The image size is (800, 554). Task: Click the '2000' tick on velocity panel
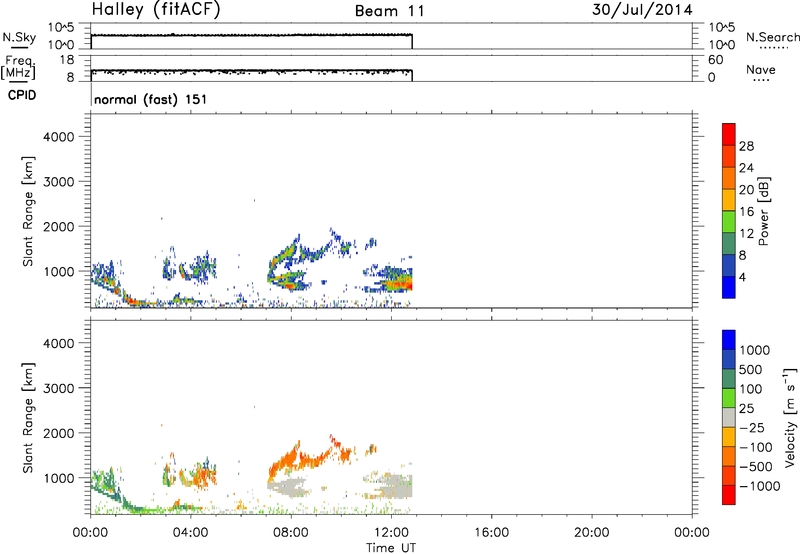pos(59,433)
